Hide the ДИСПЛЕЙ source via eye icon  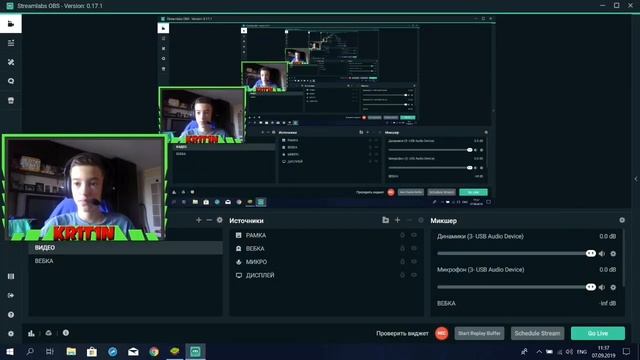[414, 275]
